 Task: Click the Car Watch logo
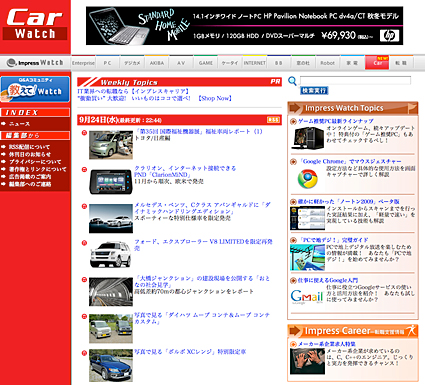(x=35, y=24)
